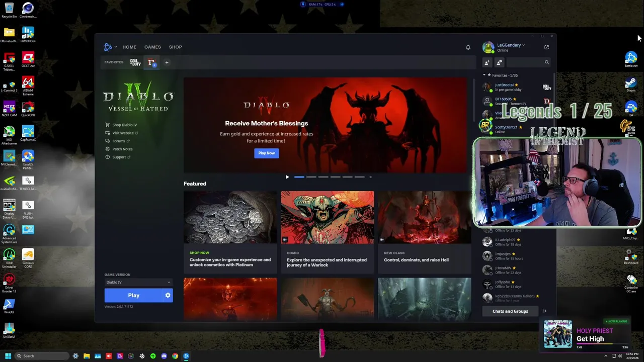Select MSI Afterburner desktop shortcut
Viewport: 644px width, 362px height.
9,135
